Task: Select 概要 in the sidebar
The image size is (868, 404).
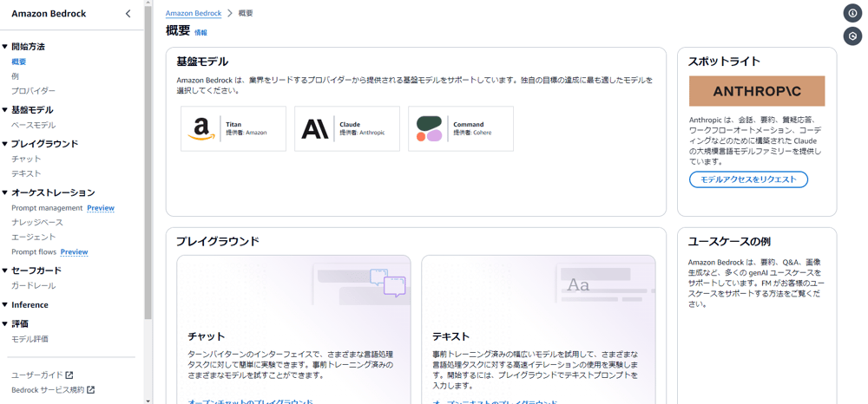Action: [19, 62]
